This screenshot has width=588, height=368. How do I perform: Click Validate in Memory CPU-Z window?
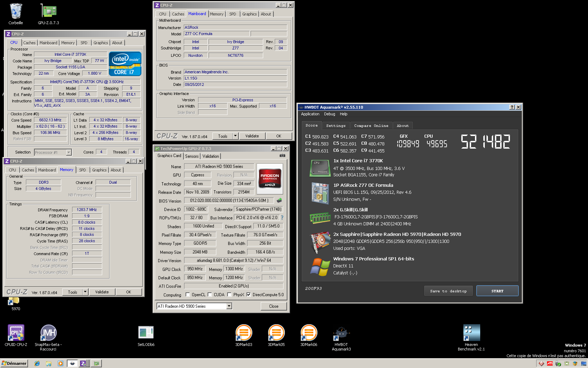[102, 292]
